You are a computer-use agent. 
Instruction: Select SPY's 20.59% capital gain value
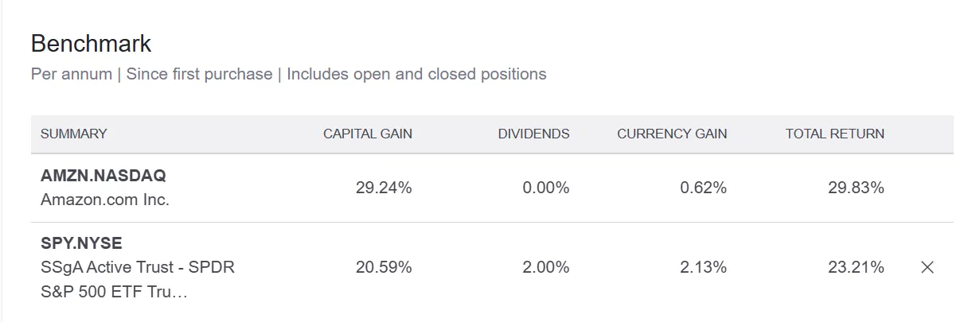click(383, 267)
